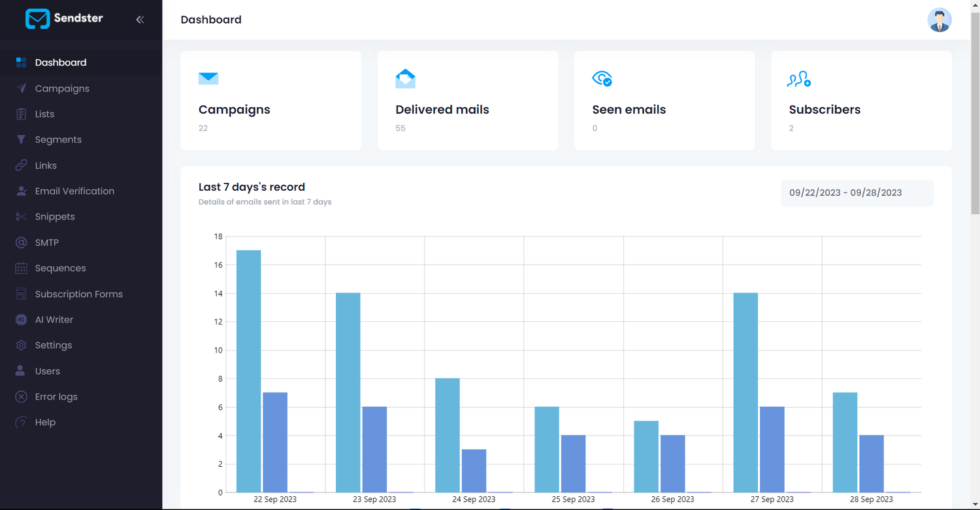This screenshot has width=980, height=510.
Task: Click the Subscribers card icon
Action: (798, 79)
